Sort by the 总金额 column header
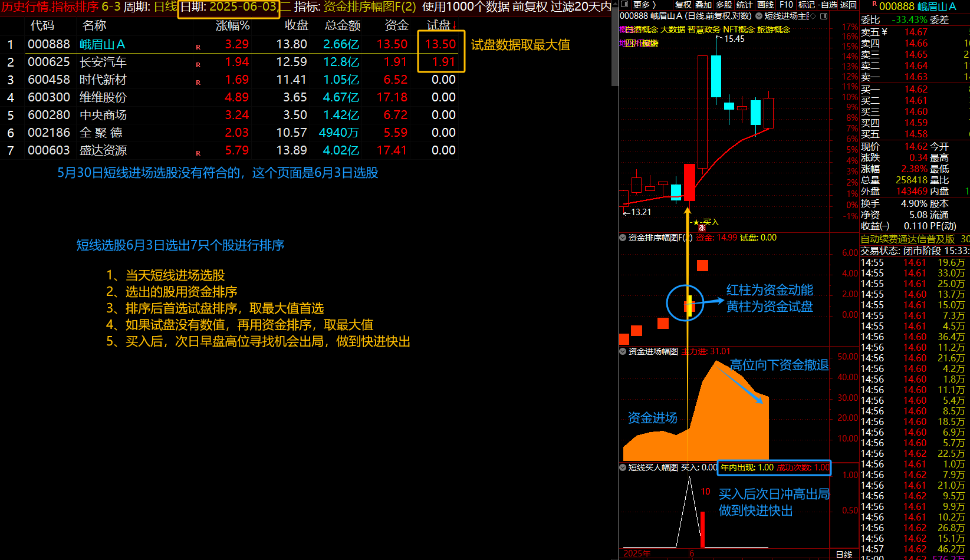The image size is (970, 560). click(x=343, y=25)
